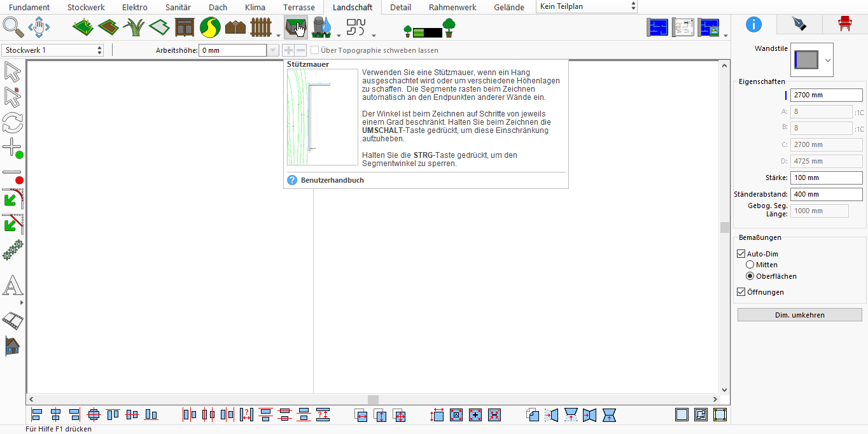Screen dimensions: 868x434
Task: Open the Arbeitshöhe dropdown arrow
Action: point(273,50)
